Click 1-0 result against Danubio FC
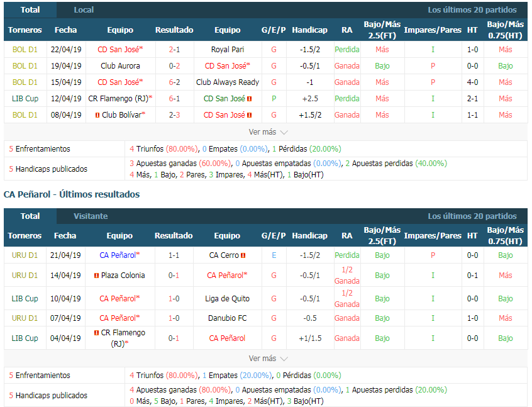Screen dimensions: 532x407 tap(174, 318)
